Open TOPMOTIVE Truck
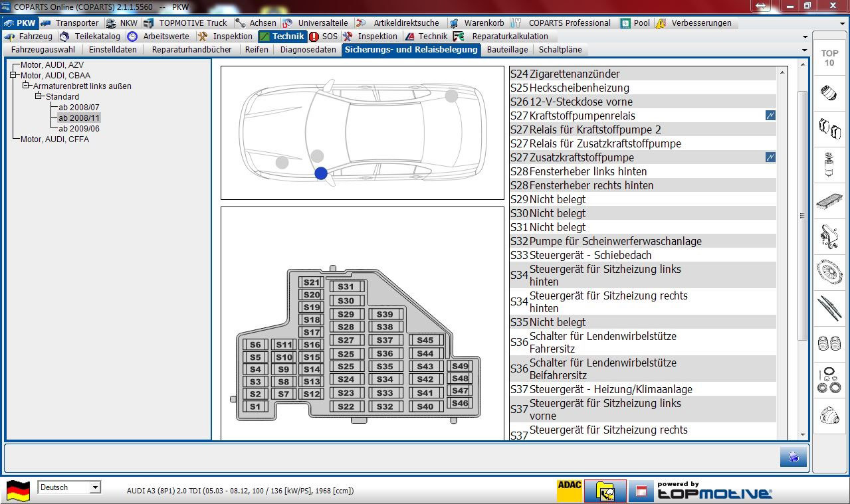 pos(186,23)
